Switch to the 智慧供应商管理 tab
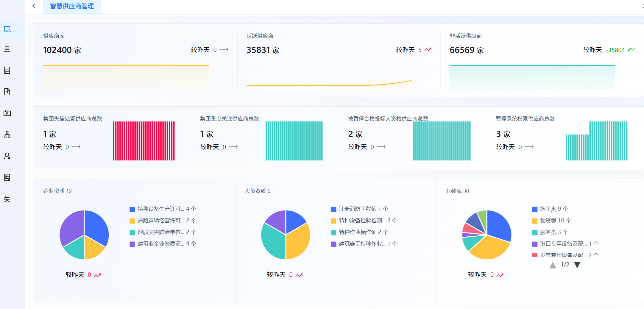644x309 pixels. (x=72, y=6)
